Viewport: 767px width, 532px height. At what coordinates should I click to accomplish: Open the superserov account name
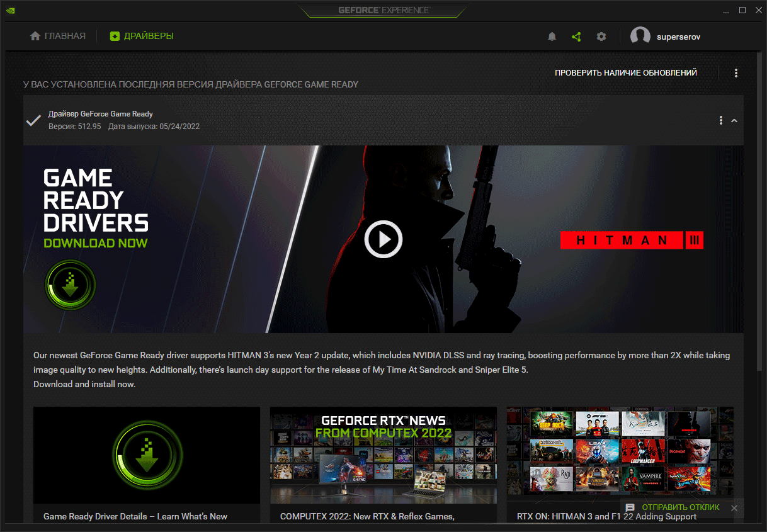[678, 37]
